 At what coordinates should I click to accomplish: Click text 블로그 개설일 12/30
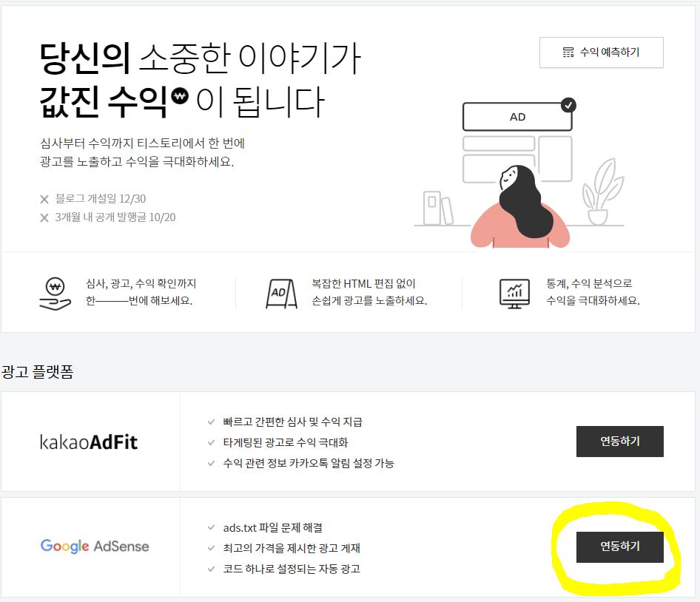pyautogui.click(x=101, y=199)
